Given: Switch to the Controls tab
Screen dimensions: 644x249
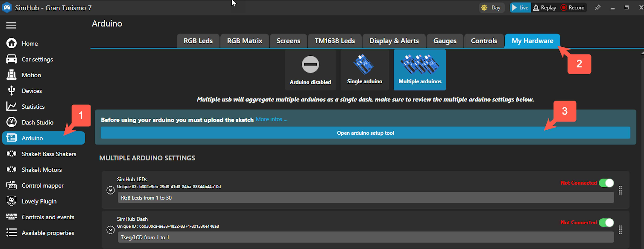Looking at the screenshot, I should tap(484, 41).
